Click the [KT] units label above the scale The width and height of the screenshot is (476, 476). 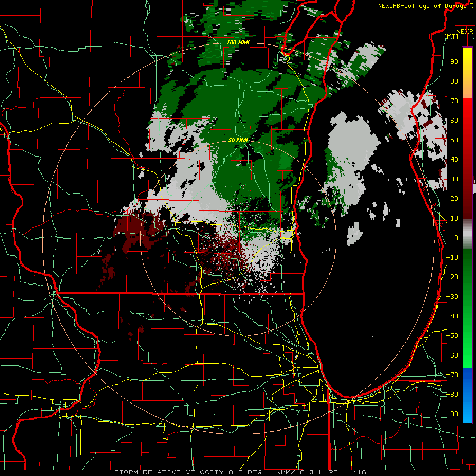[x=452, y=36]
